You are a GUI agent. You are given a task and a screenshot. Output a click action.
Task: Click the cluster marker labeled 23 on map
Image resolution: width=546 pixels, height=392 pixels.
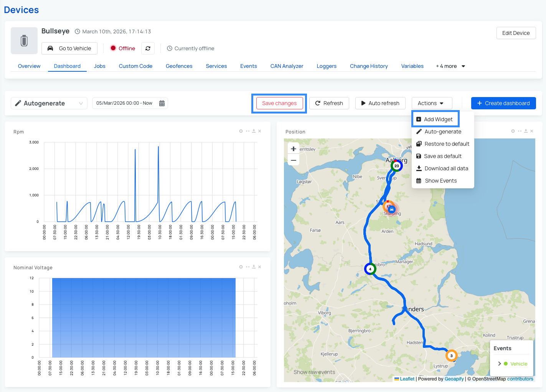396,166
